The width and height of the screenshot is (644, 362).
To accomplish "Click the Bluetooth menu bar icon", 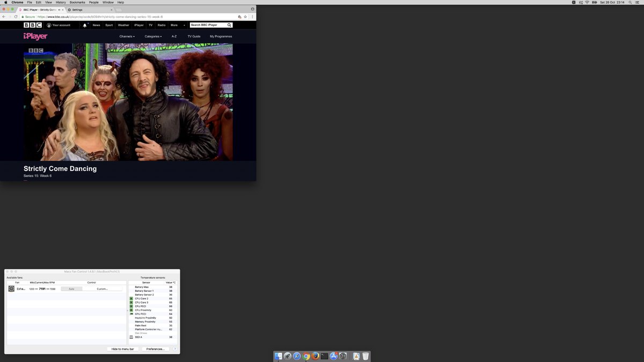I will tap(581, 2).
